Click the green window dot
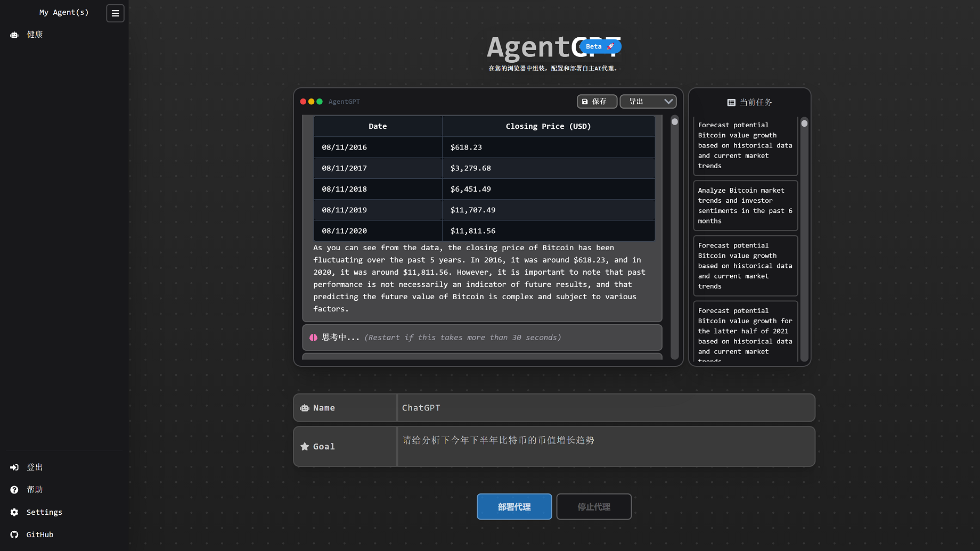 pos(320,102)
